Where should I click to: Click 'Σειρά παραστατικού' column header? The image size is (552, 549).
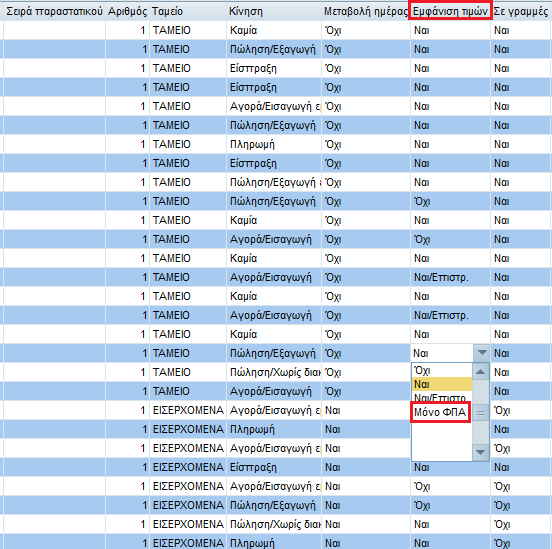[55, 11]
